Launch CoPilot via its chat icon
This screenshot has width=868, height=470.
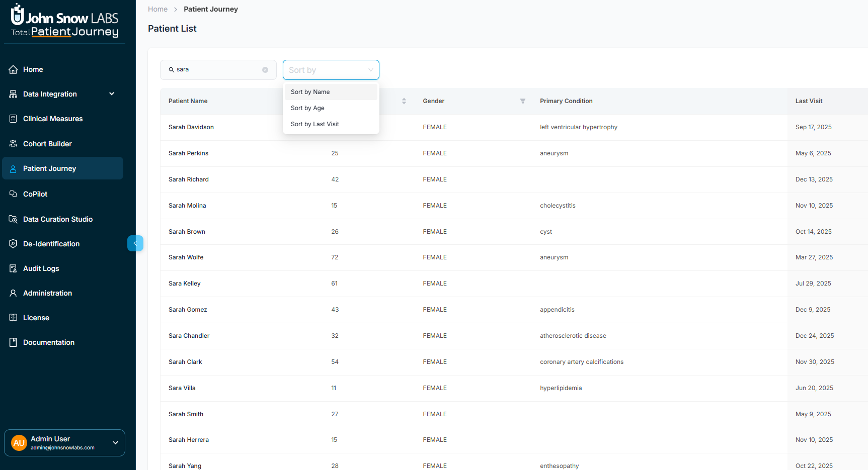pos(13,194)
